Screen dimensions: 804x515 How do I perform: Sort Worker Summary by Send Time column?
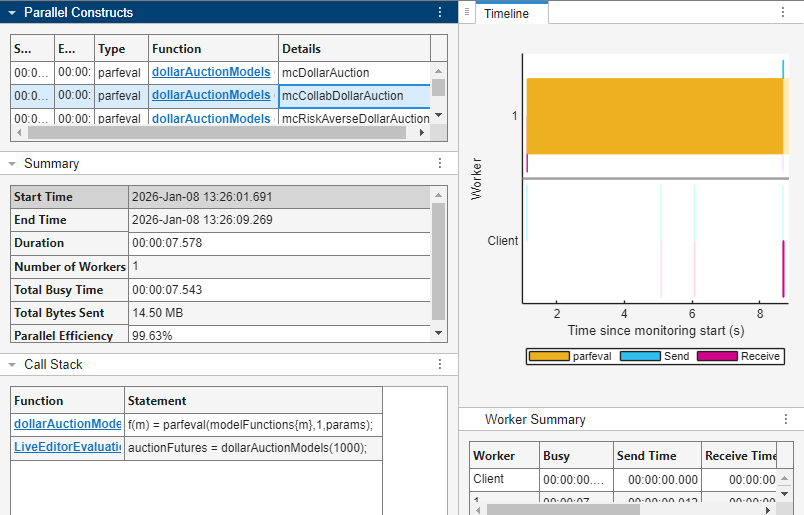pos(657,455)
